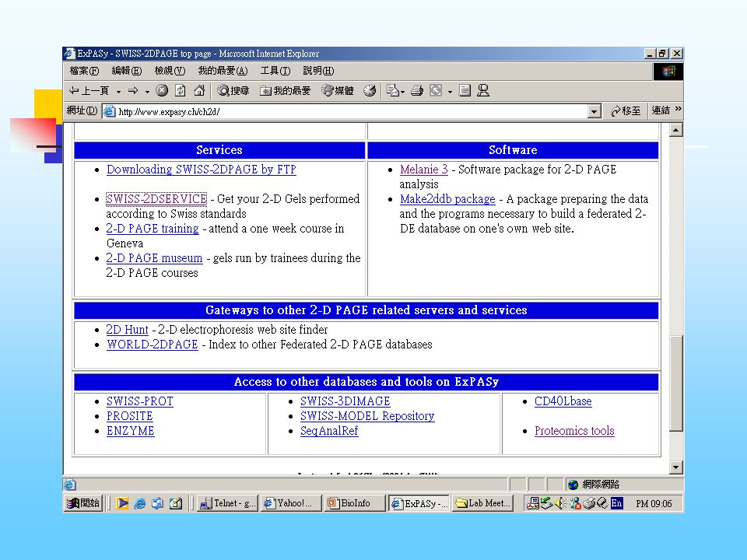
Task: Stop page loading with Stop icon
Action: pyautogui.click(x=162, y=90)
